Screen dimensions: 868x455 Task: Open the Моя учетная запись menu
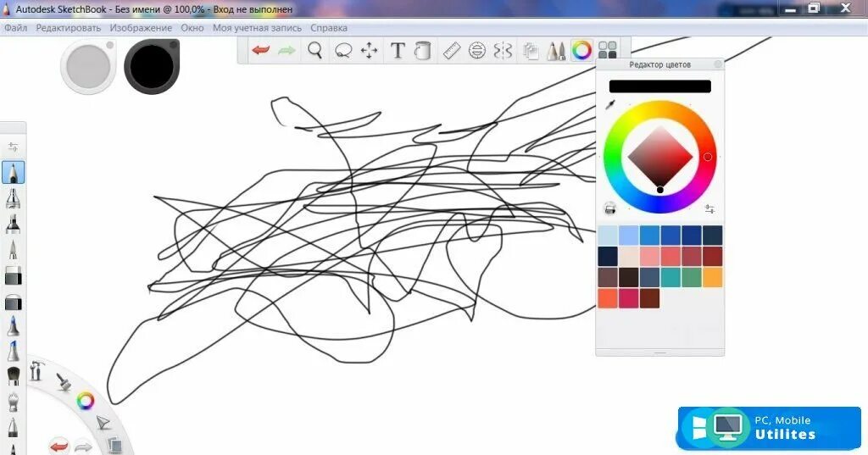pos(257,28)
